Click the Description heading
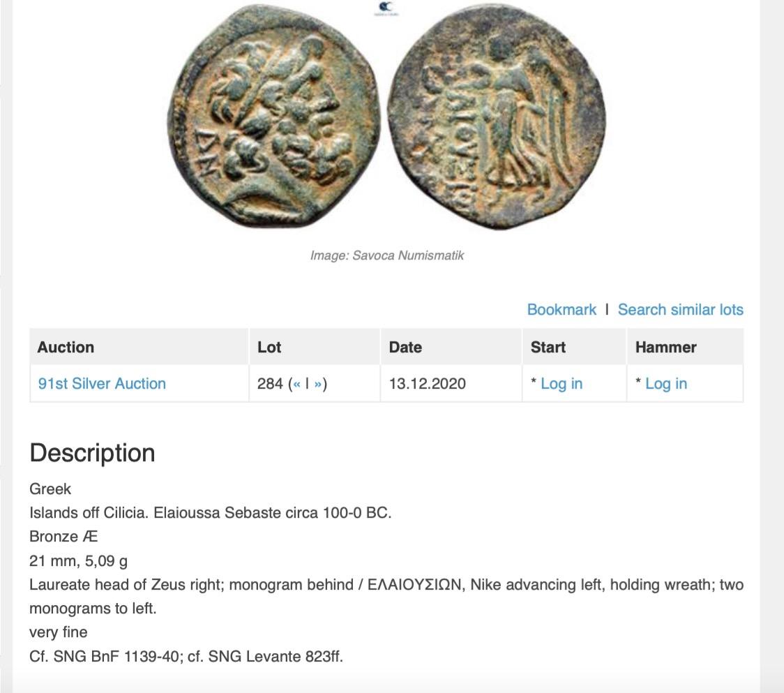The height and width of the screenshot is (693, 784). (x=93, y=453)
